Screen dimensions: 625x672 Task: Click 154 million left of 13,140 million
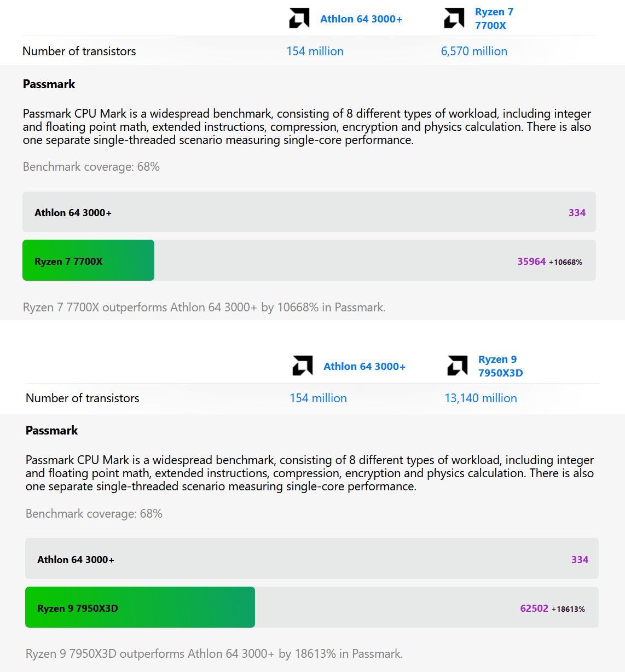click(x=318, y=398)
